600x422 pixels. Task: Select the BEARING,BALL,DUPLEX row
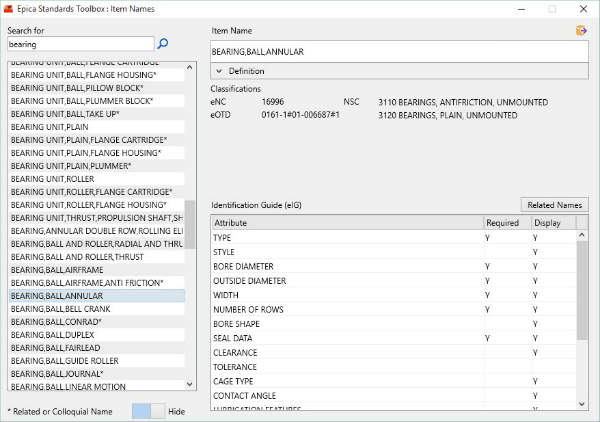click(96, 335)
